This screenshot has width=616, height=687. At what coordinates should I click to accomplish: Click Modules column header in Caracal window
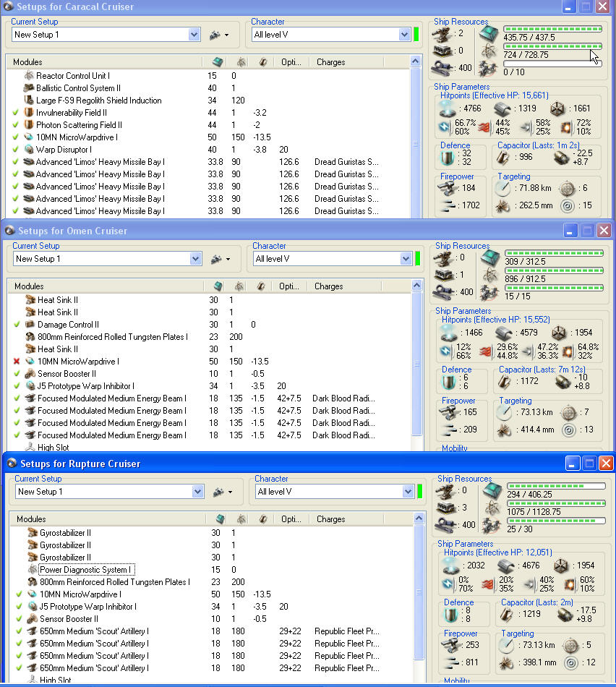click(105, 62)
